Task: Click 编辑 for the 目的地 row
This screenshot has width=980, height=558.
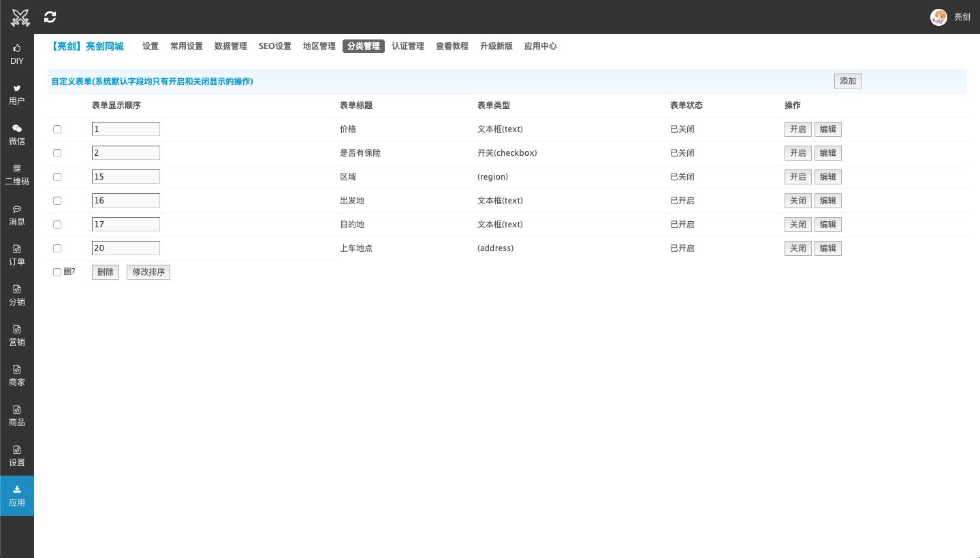Action: (x=828, y=225)
